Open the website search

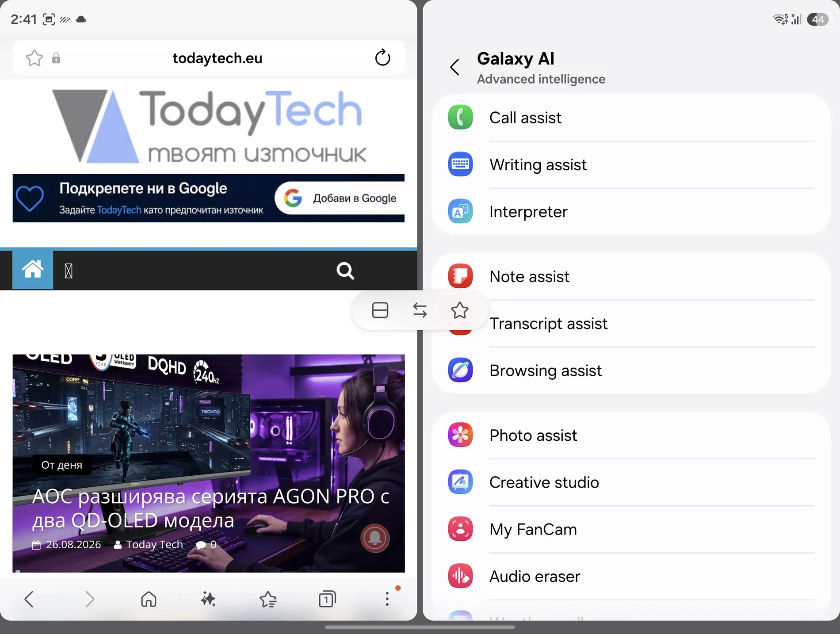coord(345,271)
